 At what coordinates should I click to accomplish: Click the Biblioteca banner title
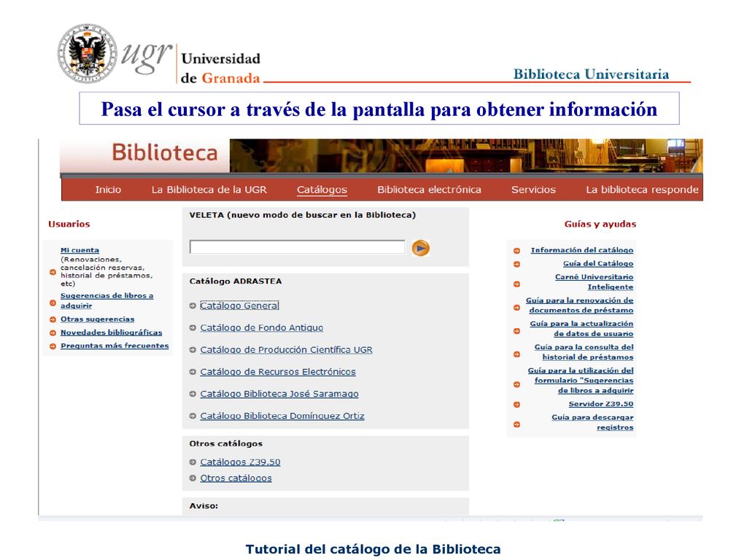[x=164, y=152]
